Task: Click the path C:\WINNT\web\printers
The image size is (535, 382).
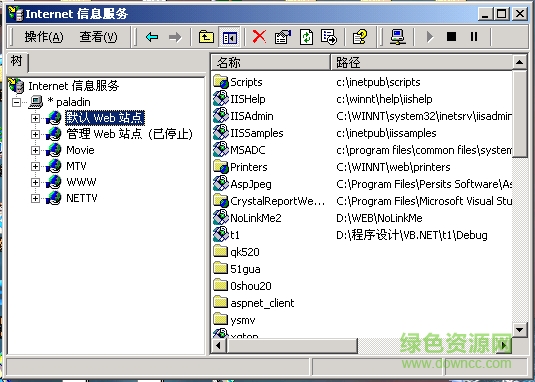Action: click(x=393, y=167)
